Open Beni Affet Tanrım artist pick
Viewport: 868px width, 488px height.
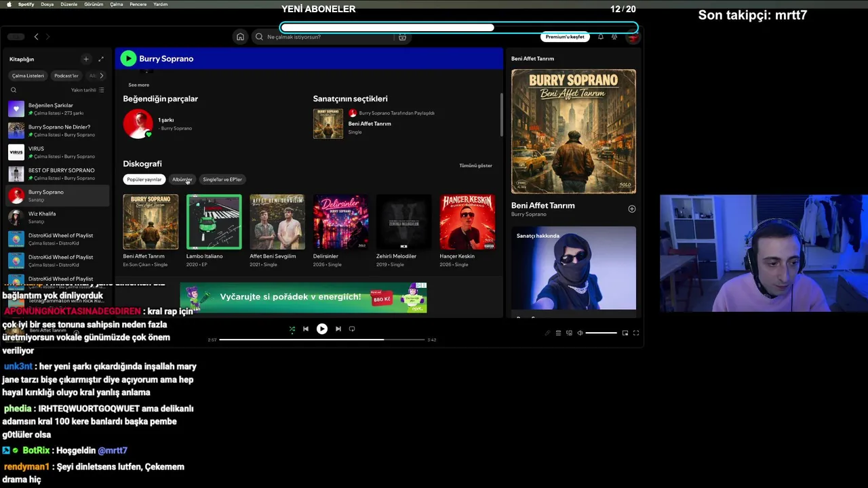(370, 124)
